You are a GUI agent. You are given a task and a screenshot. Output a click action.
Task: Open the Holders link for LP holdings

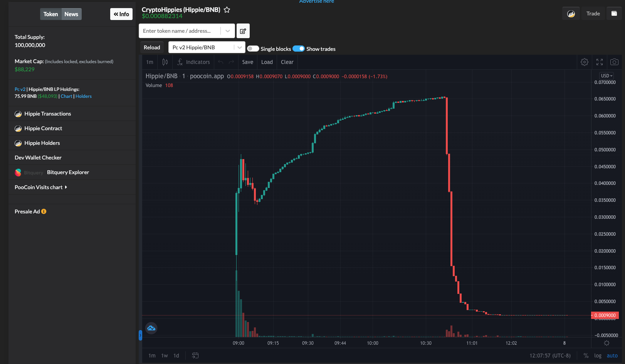[x=84, y=96]
